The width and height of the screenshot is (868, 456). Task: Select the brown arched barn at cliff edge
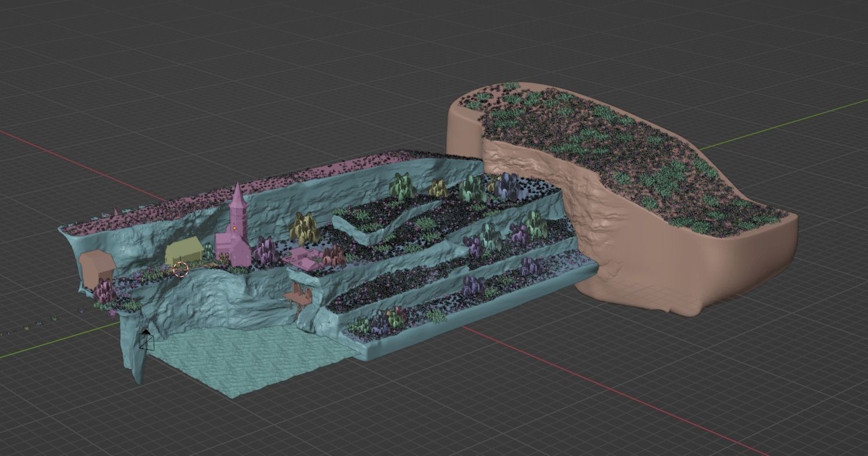click(97, 269)
